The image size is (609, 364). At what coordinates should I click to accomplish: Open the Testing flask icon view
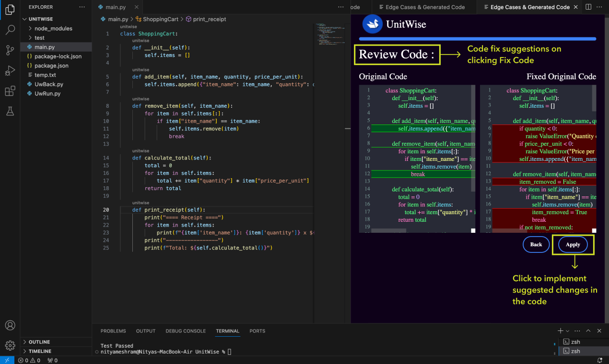(x=10, y=111)
